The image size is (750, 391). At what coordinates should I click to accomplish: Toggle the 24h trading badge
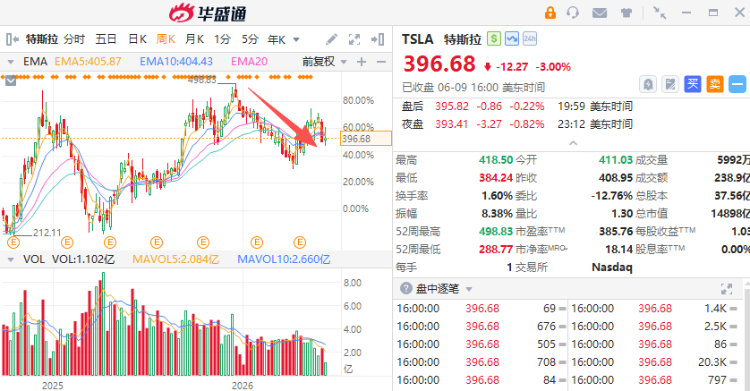click(x=529, y=38)
